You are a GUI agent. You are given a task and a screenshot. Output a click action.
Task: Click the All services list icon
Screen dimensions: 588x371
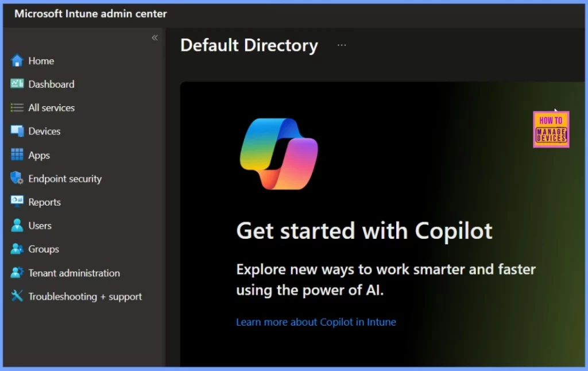[17, 107]
